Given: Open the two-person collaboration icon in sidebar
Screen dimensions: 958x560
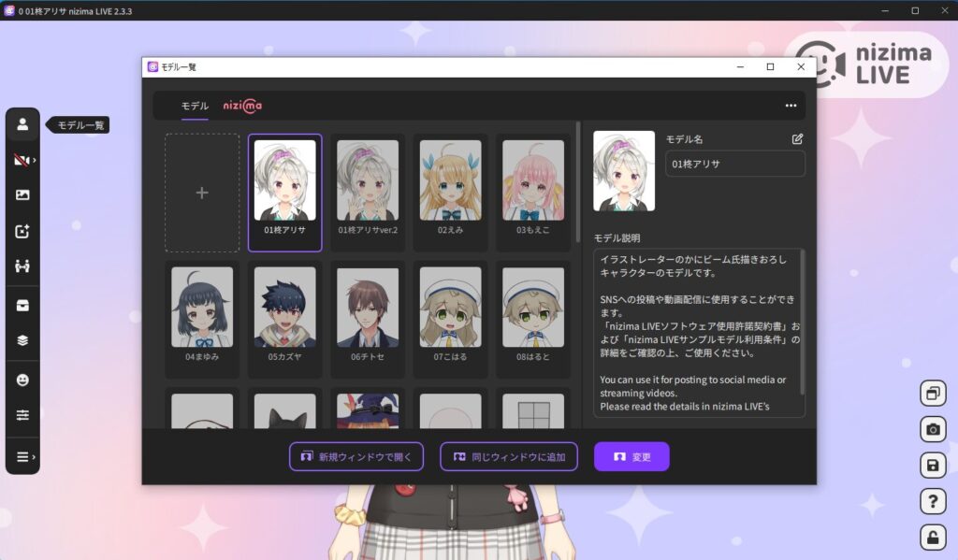Looking at the screenshot, I should coord(22,266).
